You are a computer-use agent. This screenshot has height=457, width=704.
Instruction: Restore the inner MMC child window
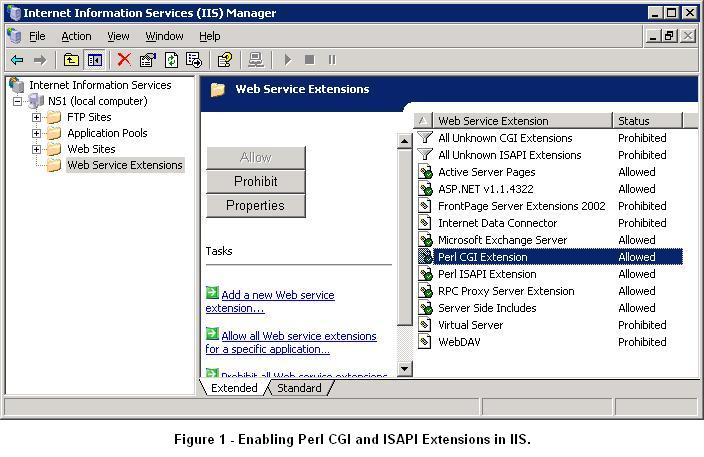coord(669,35)
